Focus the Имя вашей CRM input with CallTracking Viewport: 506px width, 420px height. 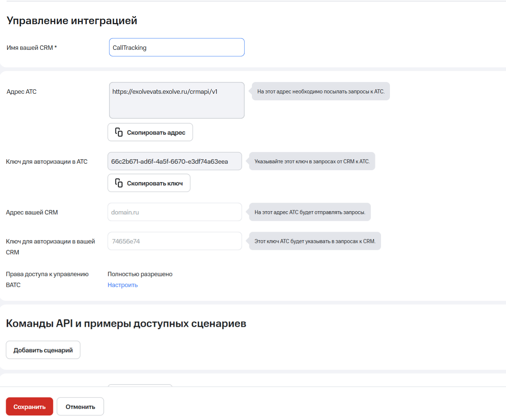[x=176, y=48]
